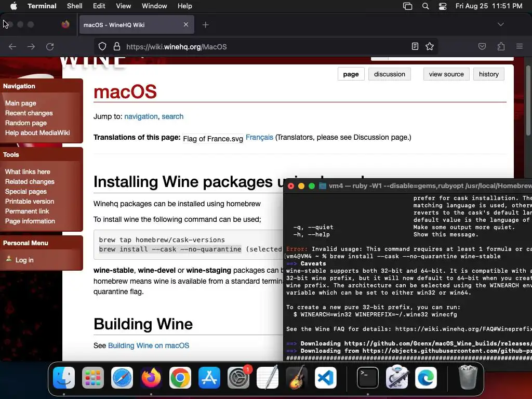Image resolution: width=532 pixels, height=399 pixels.
Task: Open Page information link
Action: 30,221
